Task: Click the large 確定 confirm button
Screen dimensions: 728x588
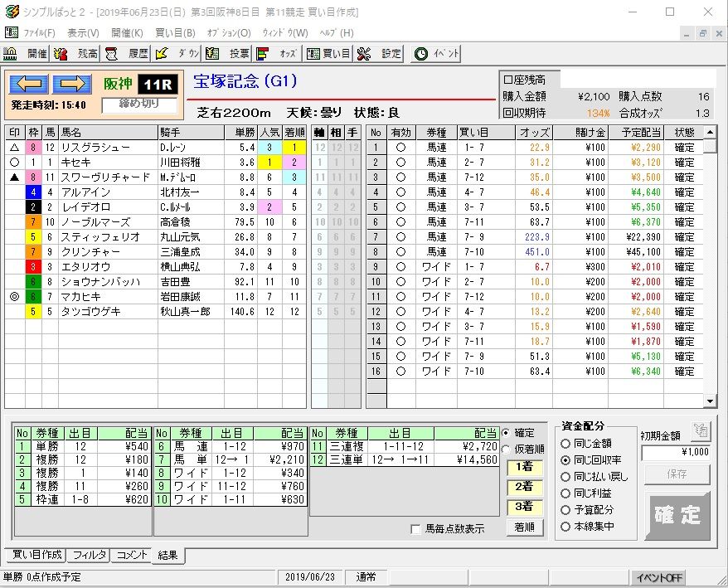Action: [677, 516]
